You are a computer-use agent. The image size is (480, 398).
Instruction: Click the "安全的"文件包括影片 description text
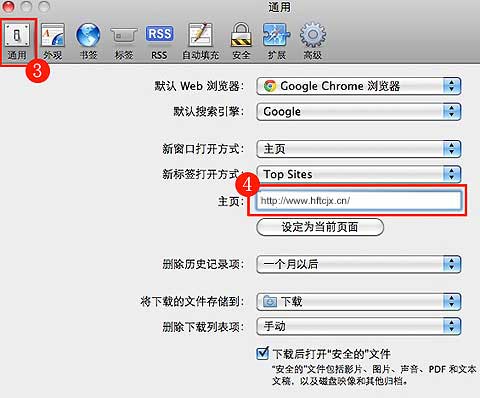[x=374, y=375]
